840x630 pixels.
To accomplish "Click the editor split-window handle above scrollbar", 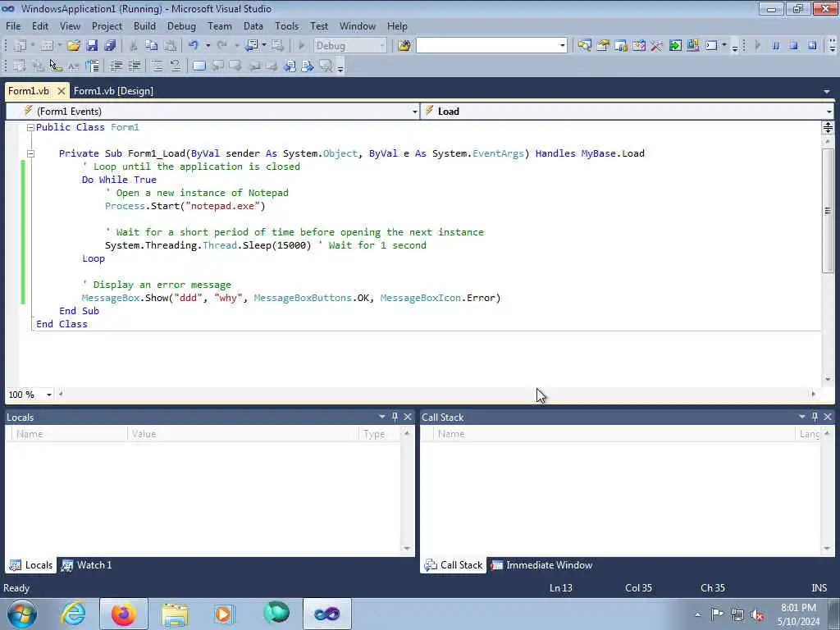I will click(828, 127).
